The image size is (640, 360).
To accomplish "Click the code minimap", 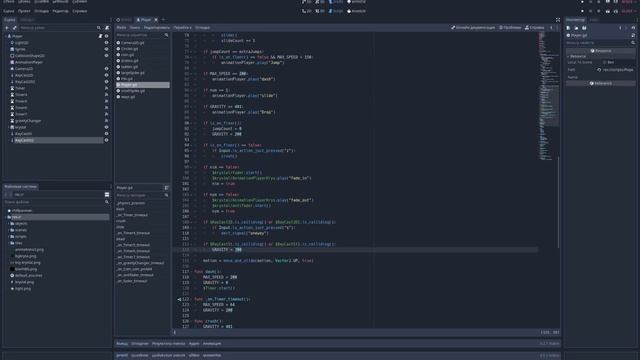I will click(x=548, y=96).
